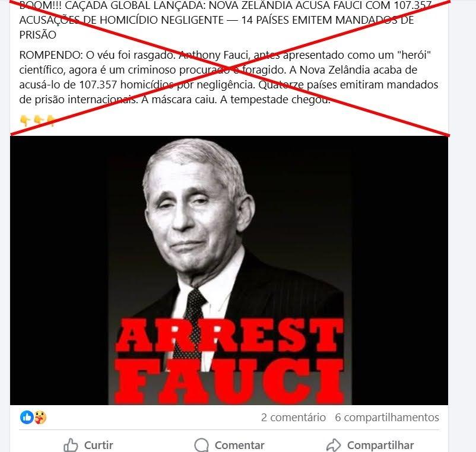Click the "ROMPENDO" body paragraph
Screen dimensions: 476x452
[x=229, y=77]
